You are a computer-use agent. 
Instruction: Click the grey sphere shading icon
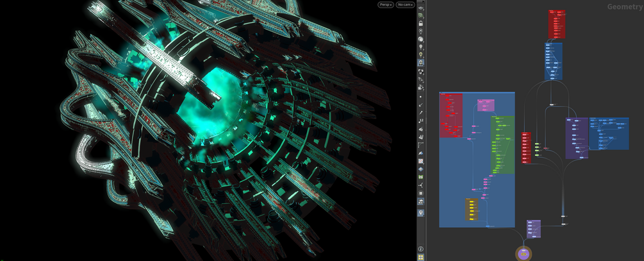pos(420,40)
